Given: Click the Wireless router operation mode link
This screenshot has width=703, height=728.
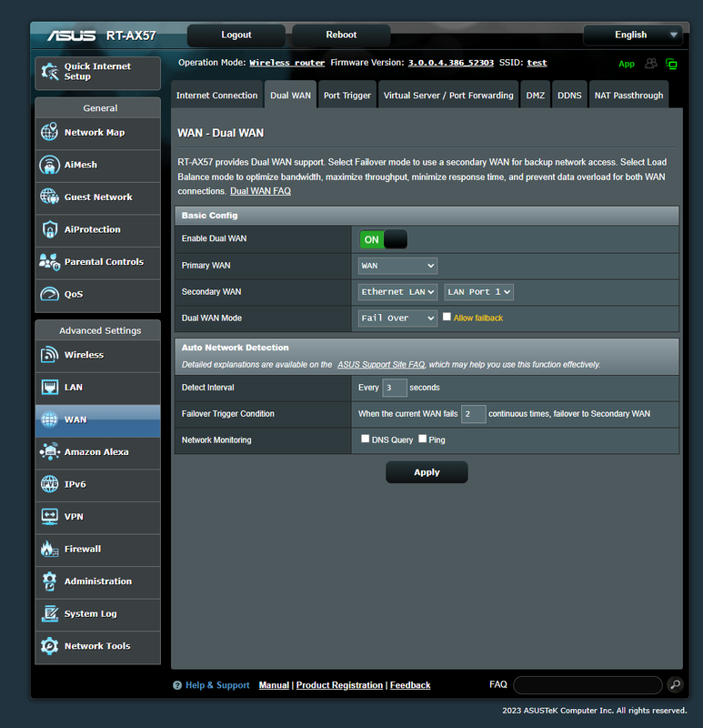Looking at the screenshot, I should 286,63.
